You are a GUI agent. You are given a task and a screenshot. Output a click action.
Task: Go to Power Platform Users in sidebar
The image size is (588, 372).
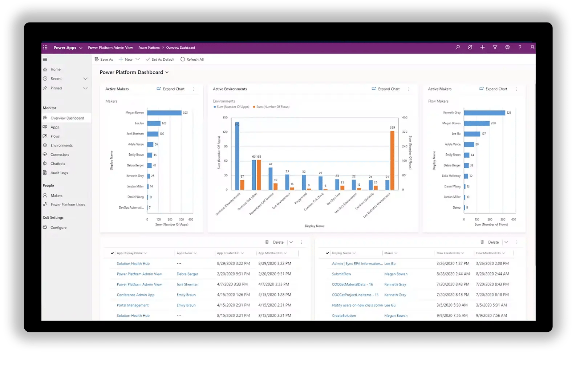[x=66, y=205]
